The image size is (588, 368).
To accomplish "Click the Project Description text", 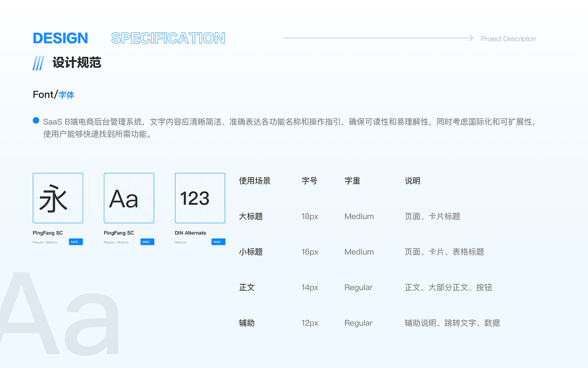I will [509, 39].
